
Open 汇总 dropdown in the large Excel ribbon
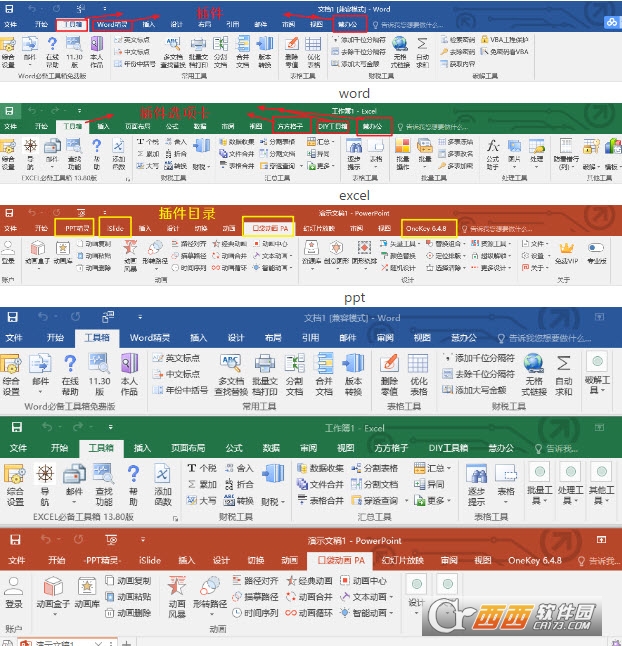(432, 468)
